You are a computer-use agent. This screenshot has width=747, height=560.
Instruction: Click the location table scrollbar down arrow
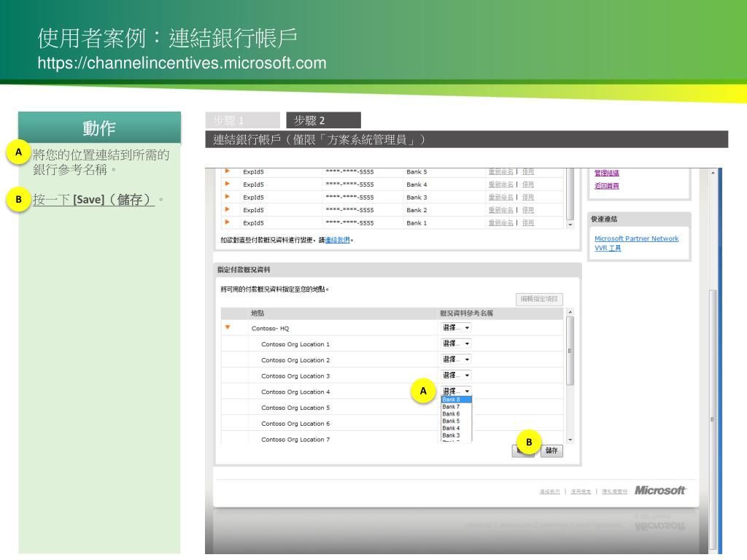click(570, 440)
